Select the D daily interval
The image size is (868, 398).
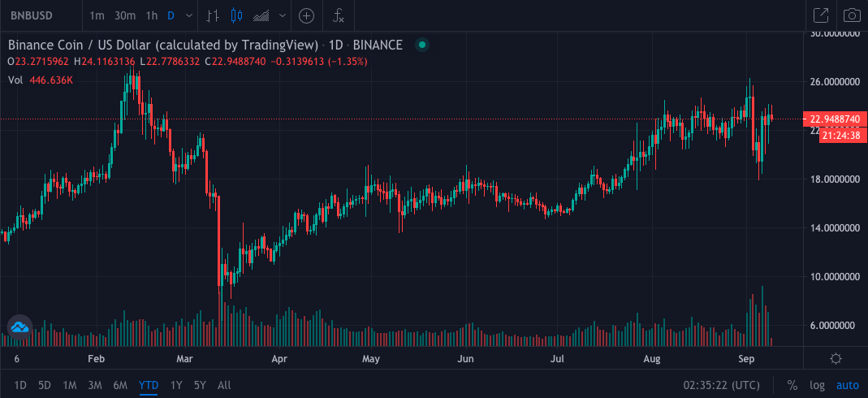(x=171, y=15)
